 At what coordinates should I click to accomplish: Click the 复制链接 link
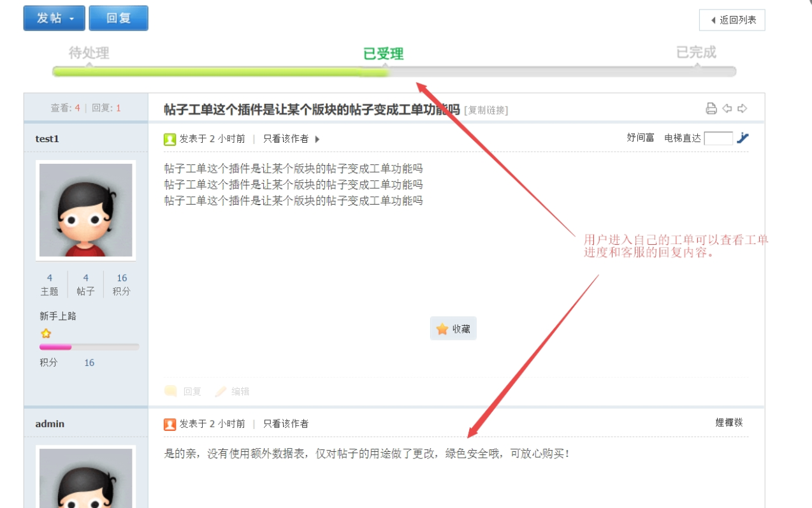click(x=486, y=110)
